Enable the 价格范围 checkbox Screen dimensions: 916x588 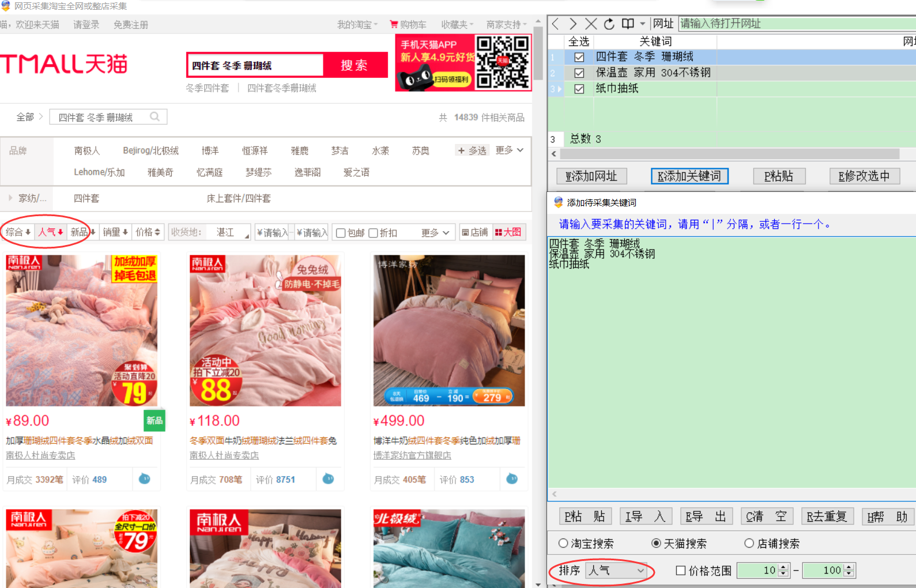pos(681,570)
